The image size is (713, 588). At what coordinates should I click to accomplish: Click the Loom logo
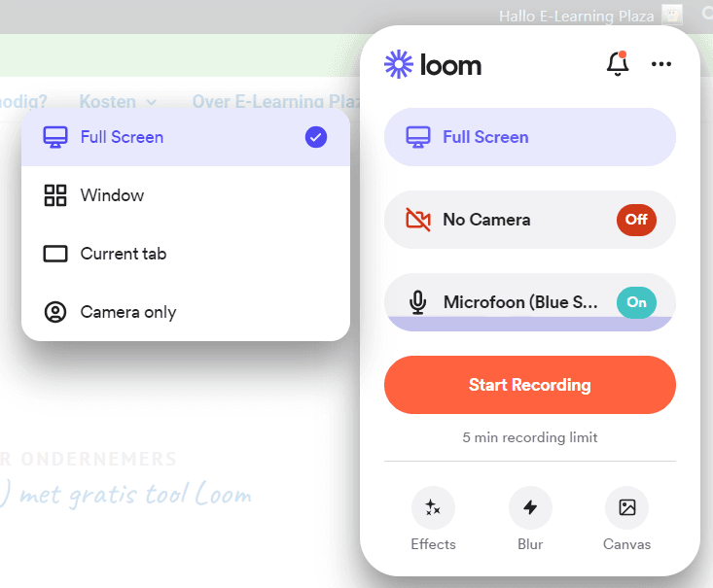coord(433,65)
